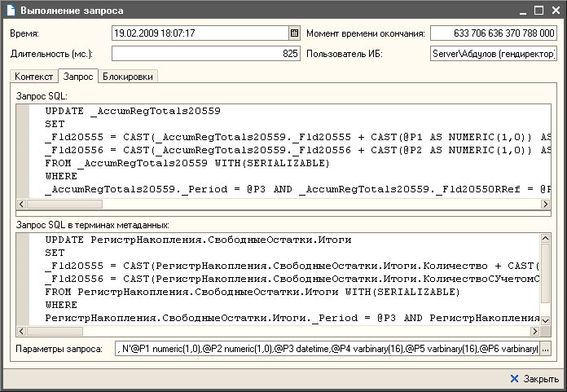
Task: Close the Выполнение запроса window
Action: click(556, 11)
